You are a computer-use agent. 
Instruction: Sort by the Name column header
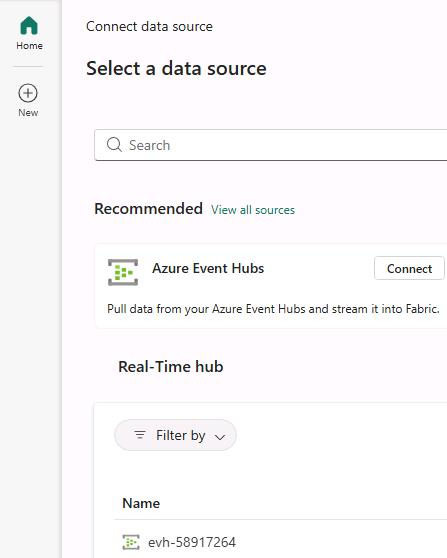tap(141, 503)
